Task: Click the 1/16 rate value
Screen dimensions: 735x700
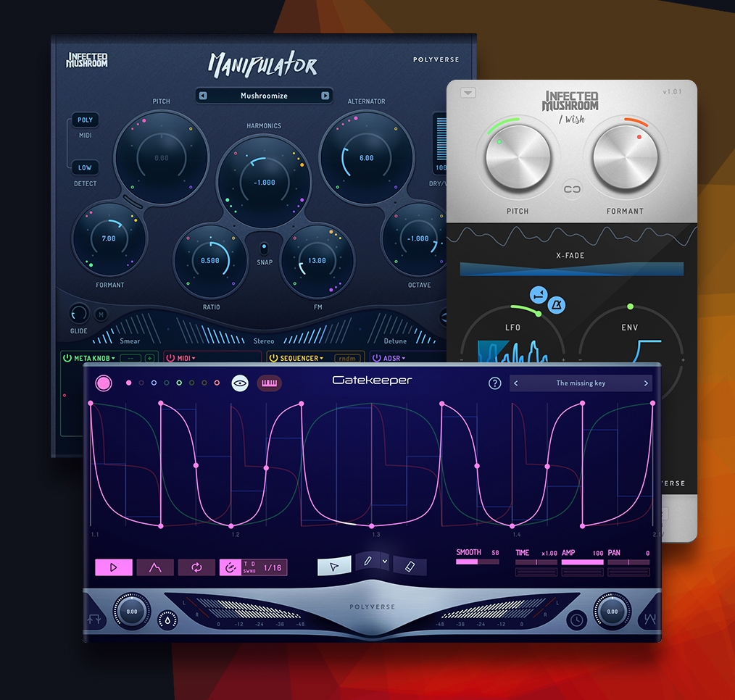Action: tap(273, 568)
